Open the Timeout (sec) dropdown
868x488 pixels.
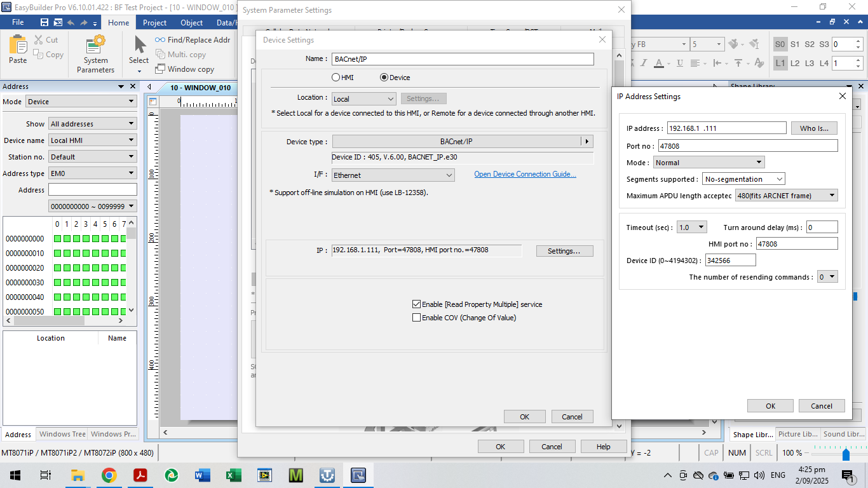[x=692, y=227]
